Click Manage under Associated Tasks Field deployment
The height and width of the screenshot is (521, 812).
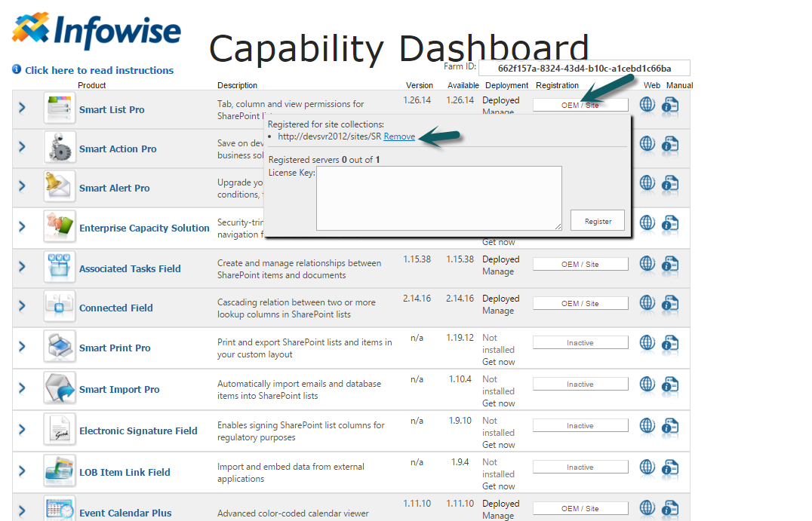coord(498,271)
